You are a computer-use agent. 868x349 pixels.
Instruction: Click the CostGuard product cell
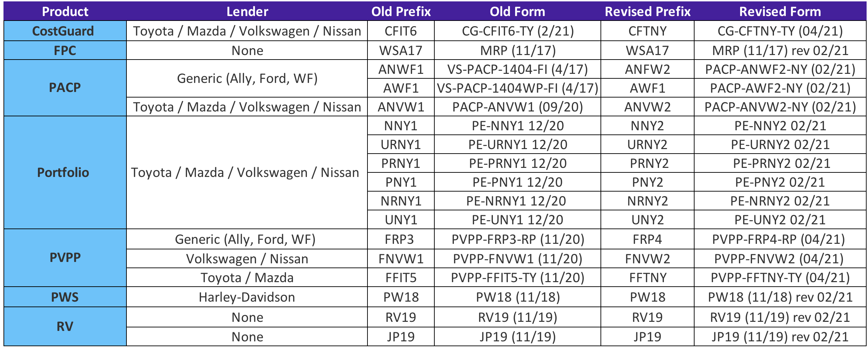pos(63,31)
